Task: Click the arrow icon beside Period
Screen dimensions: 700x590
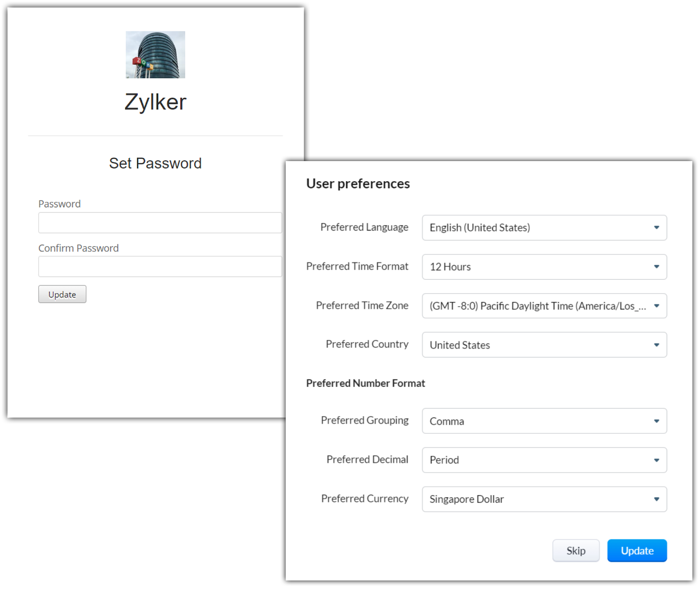Action: (x=656, y=460)
